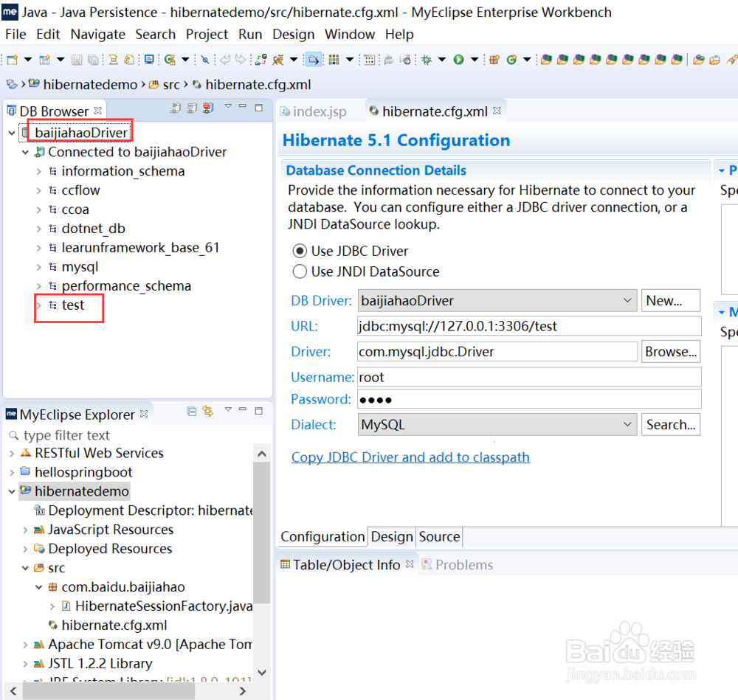This screenshot has height=700, width=738.
Task: Maximize the DB Browser view
Action: (x=259, y=108)
